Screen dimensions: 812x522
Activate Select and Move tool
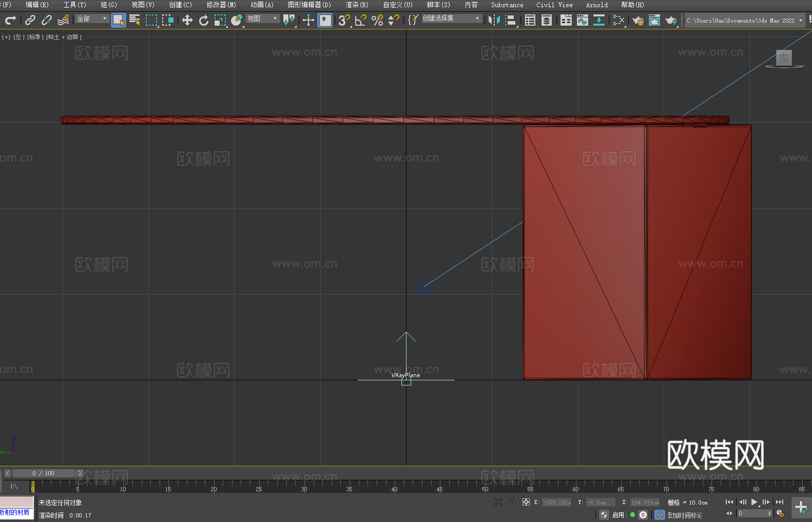[187, 20]
